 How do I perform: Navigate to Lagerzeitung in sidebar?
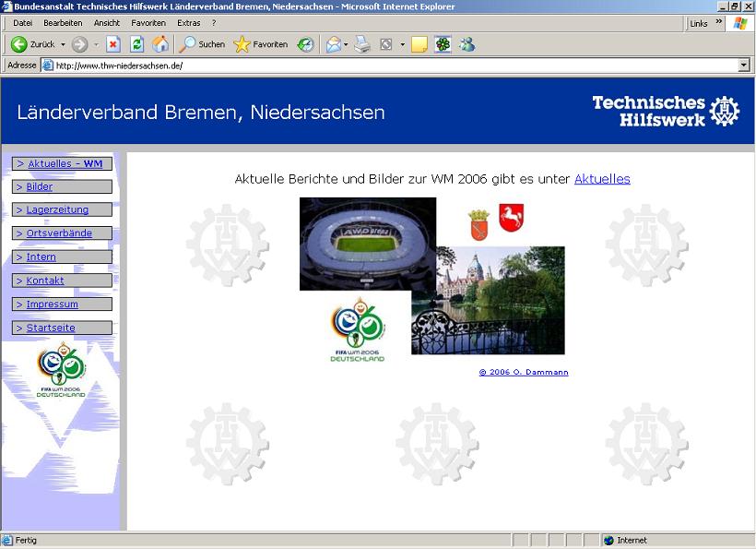point(56,210)
